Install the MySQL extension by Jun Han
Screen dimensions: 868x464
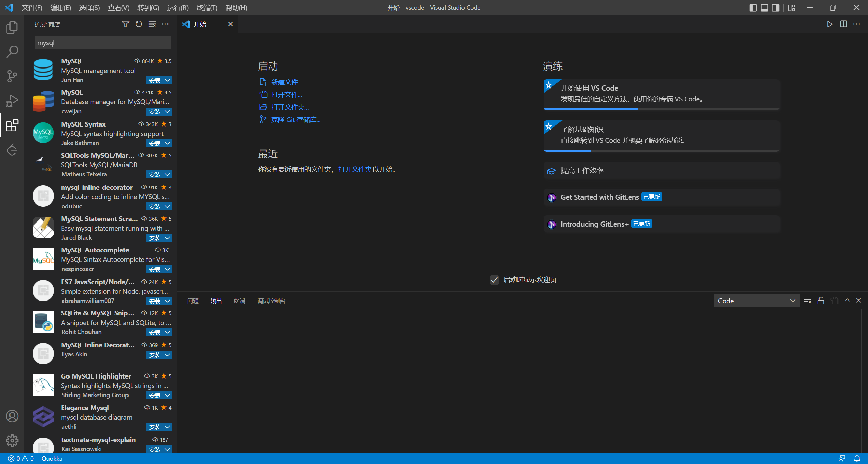click(x=155, y=80)
